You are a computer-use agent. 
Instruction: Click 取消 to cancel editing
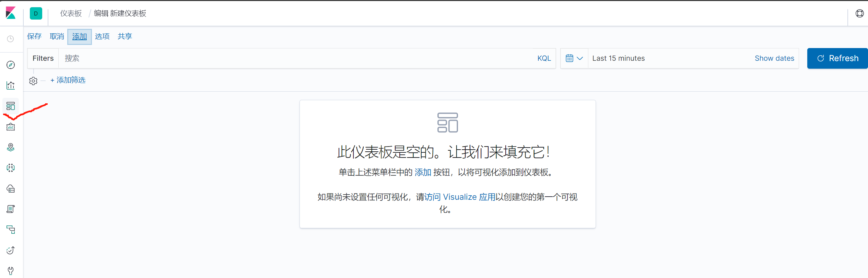click(57, 36)
